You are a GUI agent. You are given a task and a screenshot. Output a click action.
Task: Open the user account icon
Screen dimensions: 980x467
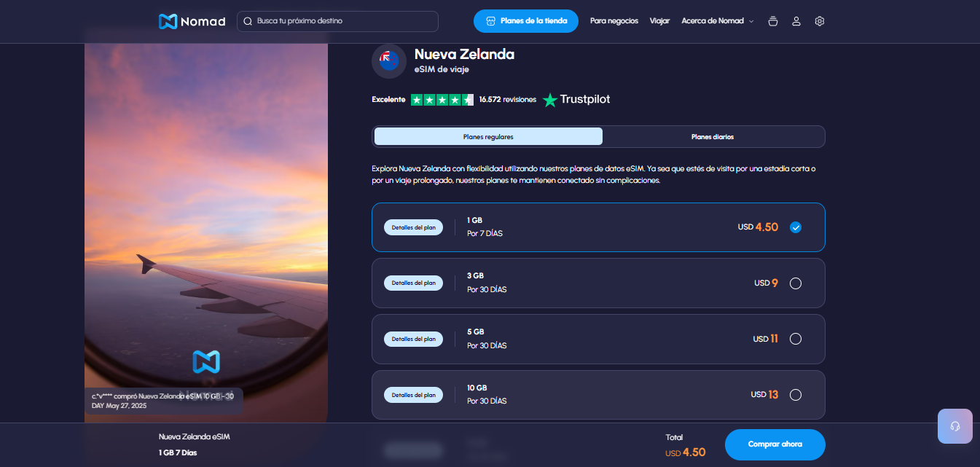(x=796, y=21)
